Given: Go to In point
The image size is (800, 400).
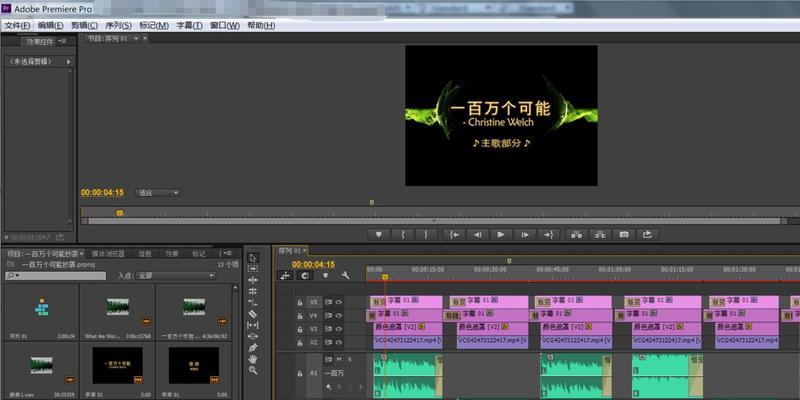Looking at the screenshot, I should point(454,235).
